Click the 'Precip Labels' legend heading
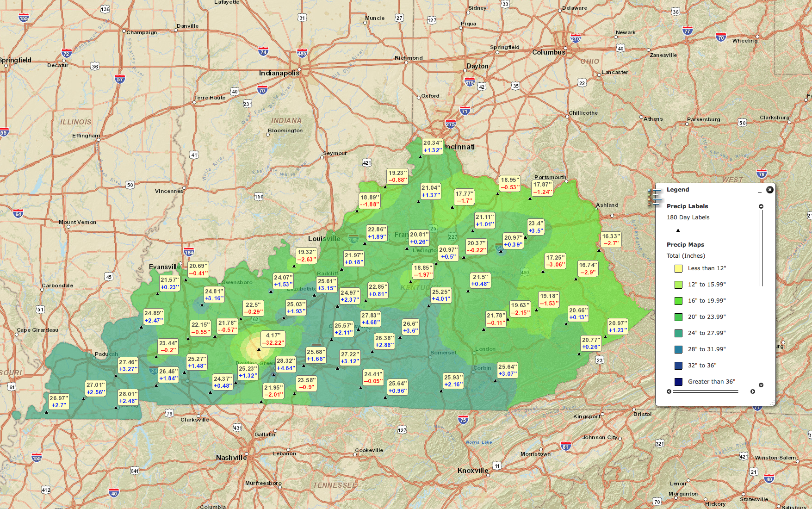812x509 pixels. [687, 206]
